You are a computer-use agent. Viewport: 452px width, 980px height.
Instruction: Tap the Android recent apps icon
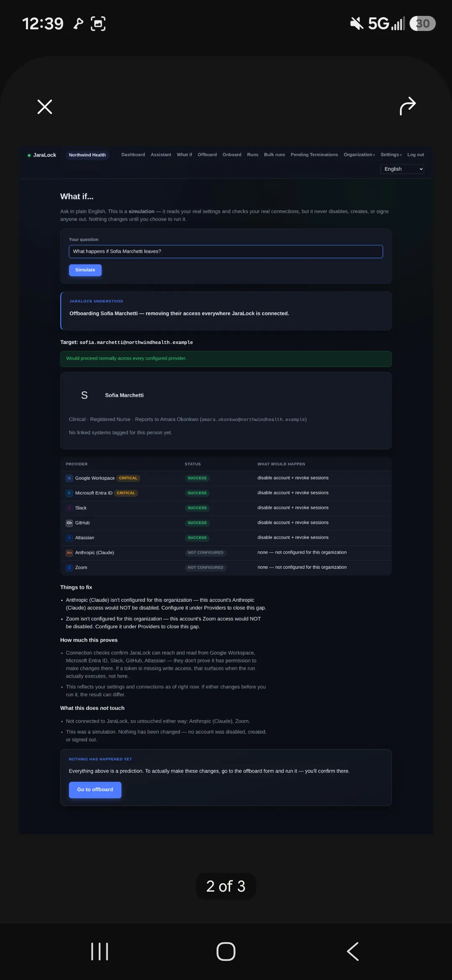click(100, 952)
